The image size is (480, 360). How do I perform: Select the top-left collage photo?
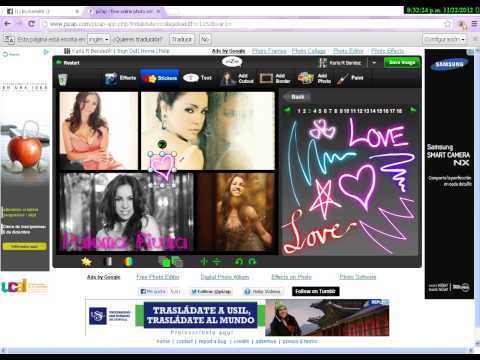[98, 131]
